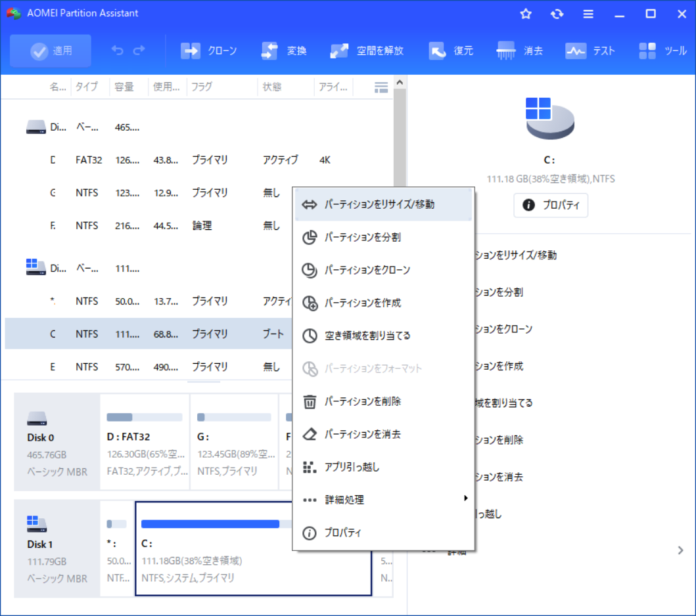Select the D FAT32 partition row
696x616 pixels.
pyautogui.click(x=198, y=160)
